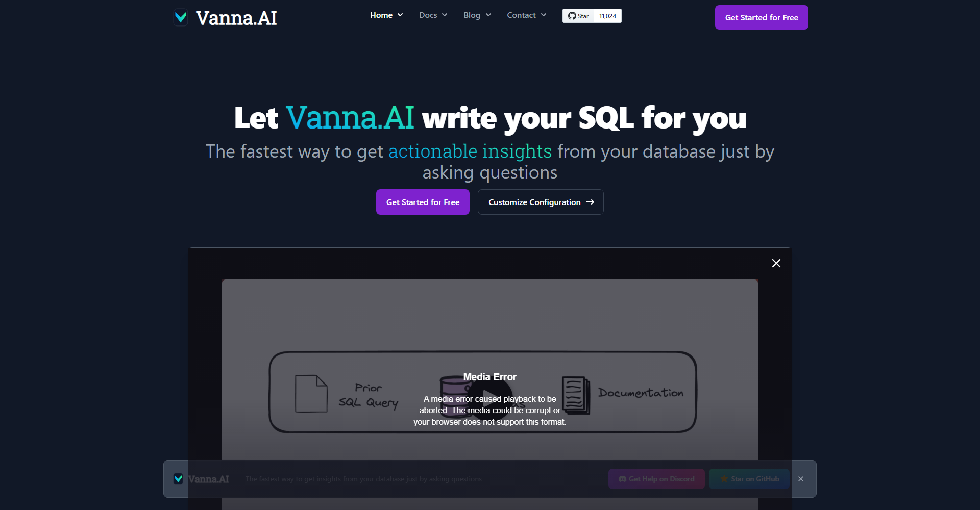Select the Discord icon on the banner button
Screen dimensions: 980x510
[x=622, y=479]
